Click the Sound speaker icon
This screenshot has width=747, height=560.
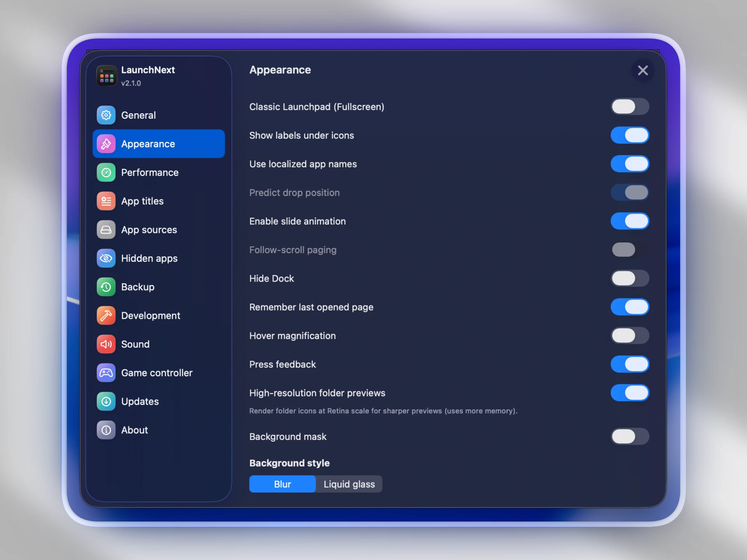(106, 344)
